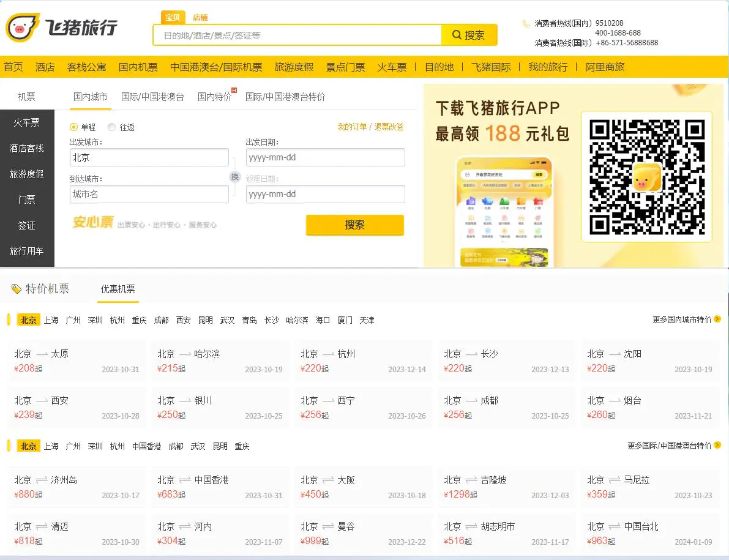Click the 出发日期 departure date field
Viewport: 729px width, 560px height.
point(326,157)
